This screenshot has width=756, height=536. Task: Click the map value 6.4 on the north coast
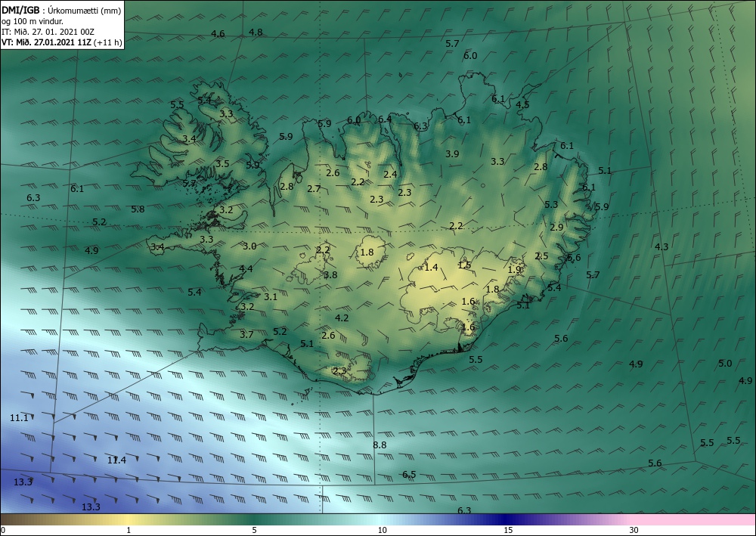[385, 119]
